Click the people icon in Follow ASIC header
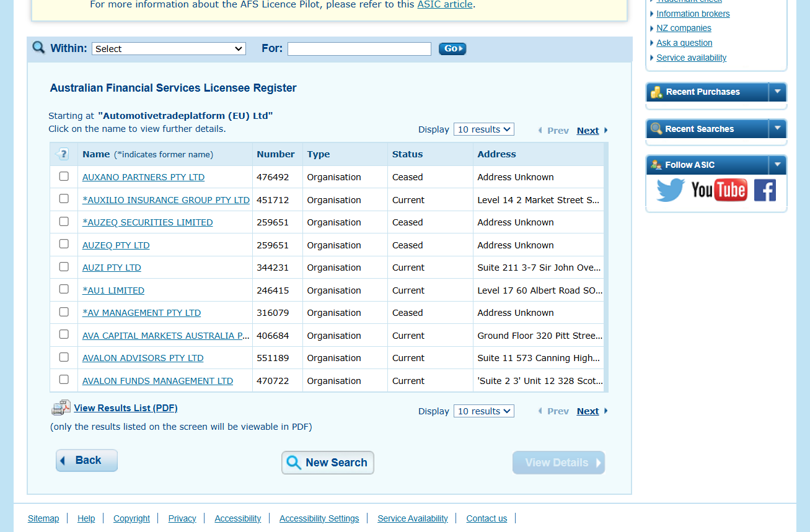The image size is (810, 532). (656, 165)
